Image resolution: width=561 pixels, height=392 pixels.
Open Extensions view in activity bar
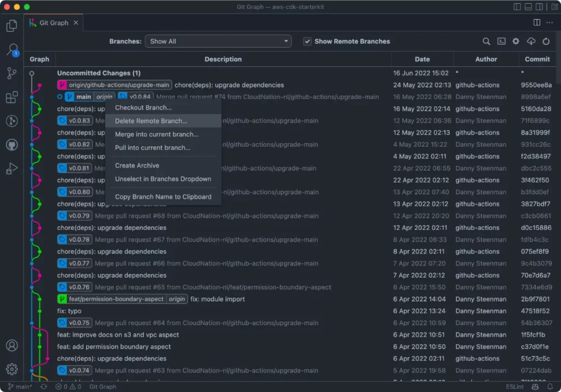click(x=12, y=97)
